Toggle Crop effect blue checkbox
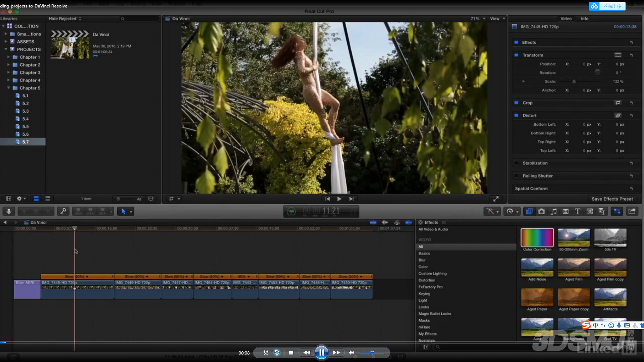This screenshot has width=644, height=362. 516,103
